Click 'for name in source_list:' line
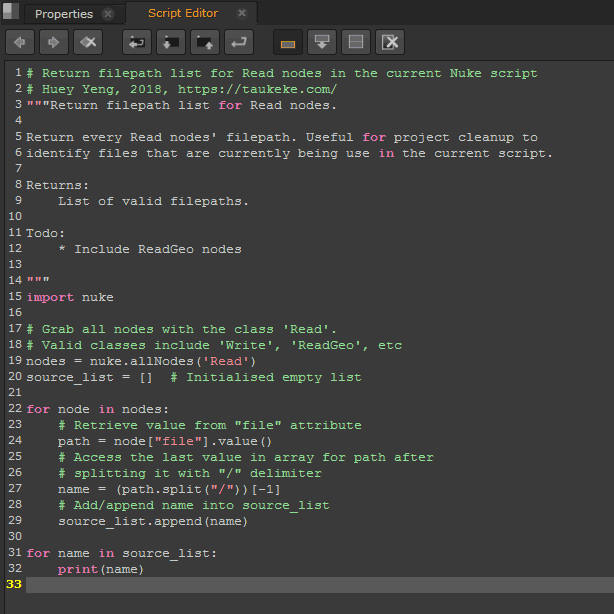 pyautogui.click(x=121, y=553)
